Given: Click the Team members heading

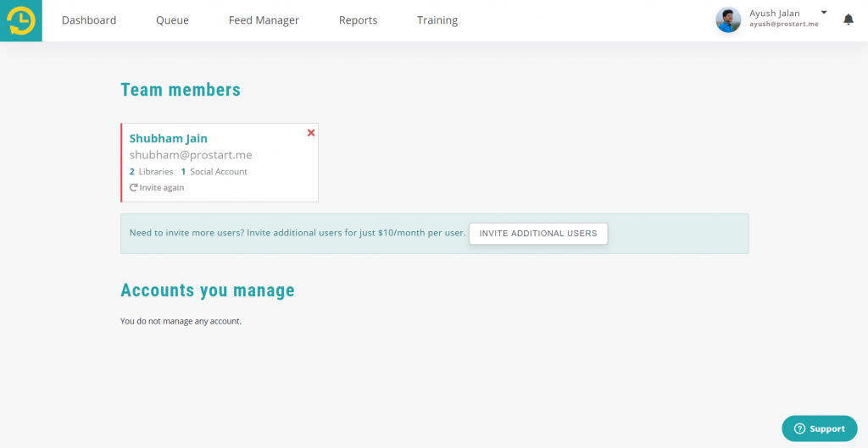Looking at the screenshot, I should click(x=181, y=90).
